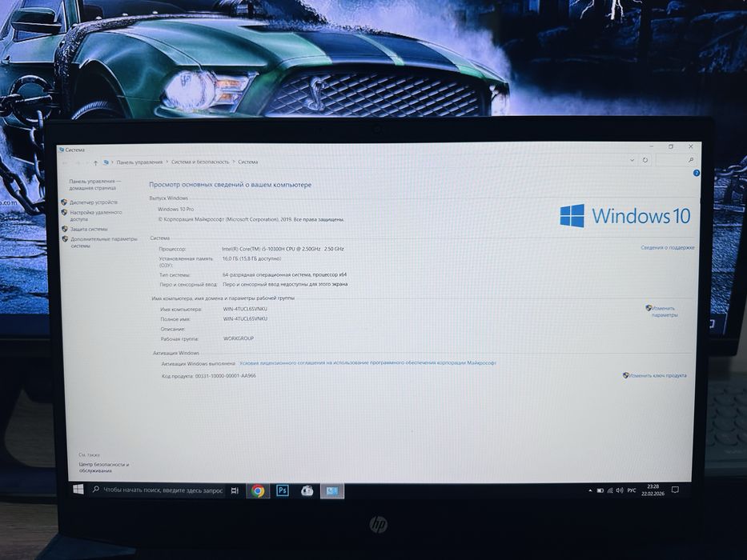Click the taskbar search box
The height and width of the screenshot is (560, 747).
[157, 490]
